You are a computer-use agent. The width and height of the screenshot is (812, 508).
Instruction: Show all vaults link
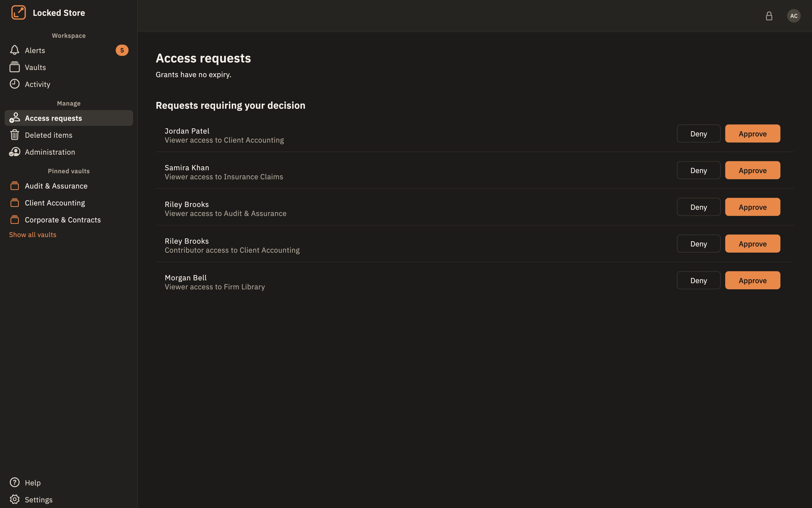tap(33, 234)
